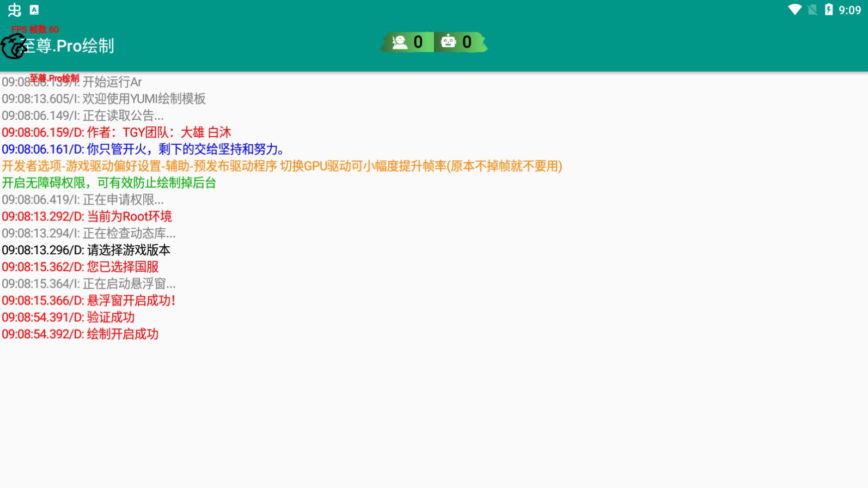The width and height of the screenshot is (868, 488).
Task: Tap the black line 请选择游戏版本
Action: (x=86, y=250)
